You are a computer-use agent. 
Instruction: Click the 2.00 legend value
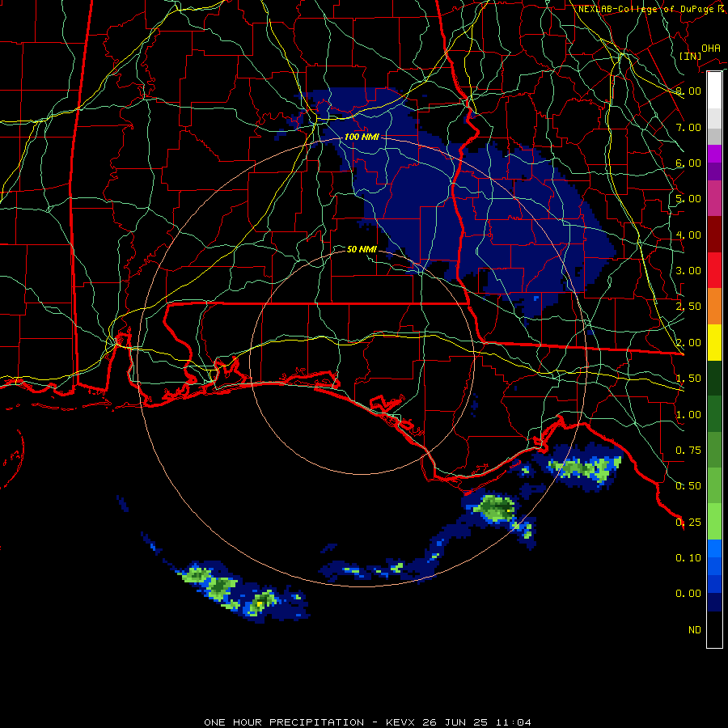(688, 343)
